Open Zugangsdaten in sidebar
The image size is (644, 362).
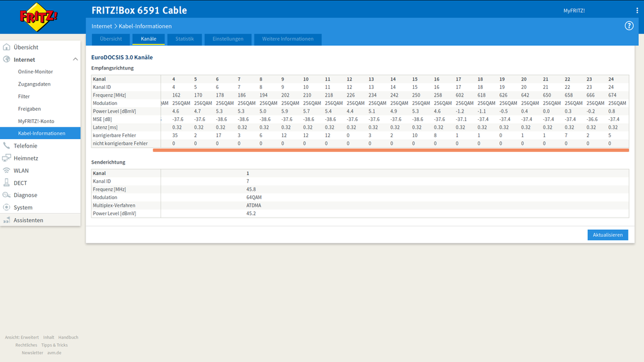point(34,84)
